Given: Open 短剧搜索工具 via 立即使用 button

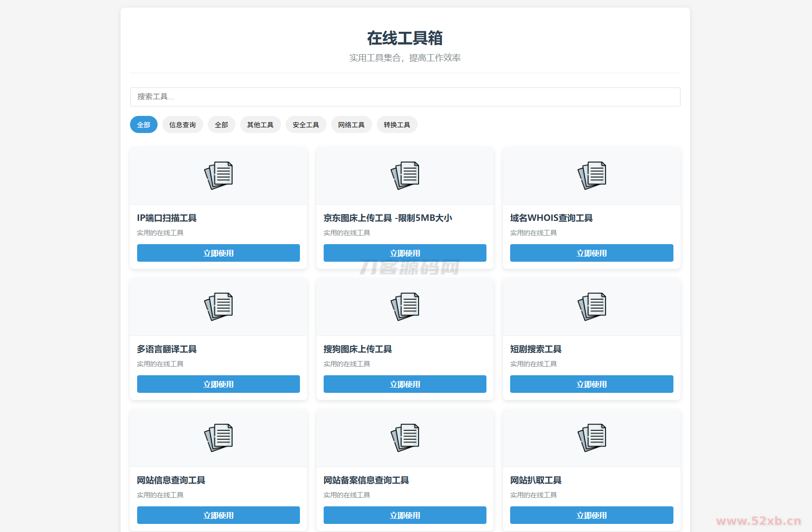Looking at the screenshot, I should (591, 384).
